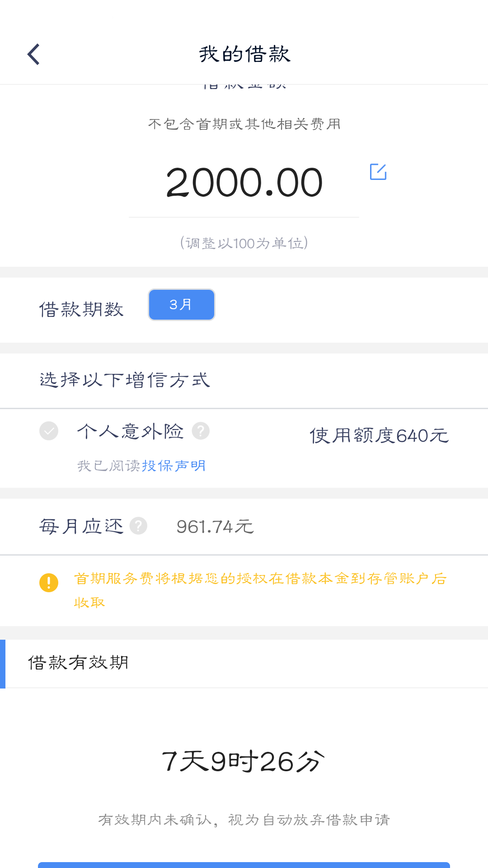Toggle the 个人意外险 checkbox
Screen dimensions: 488x868
(49, 431)
